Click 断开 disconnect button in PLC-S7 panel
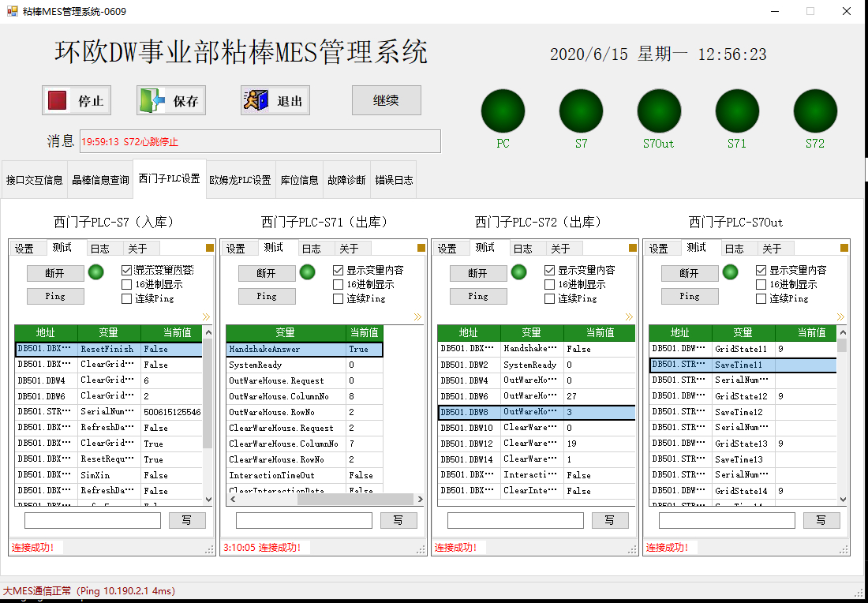This screenshot has width=868, height=603. [x=55, y=273]
